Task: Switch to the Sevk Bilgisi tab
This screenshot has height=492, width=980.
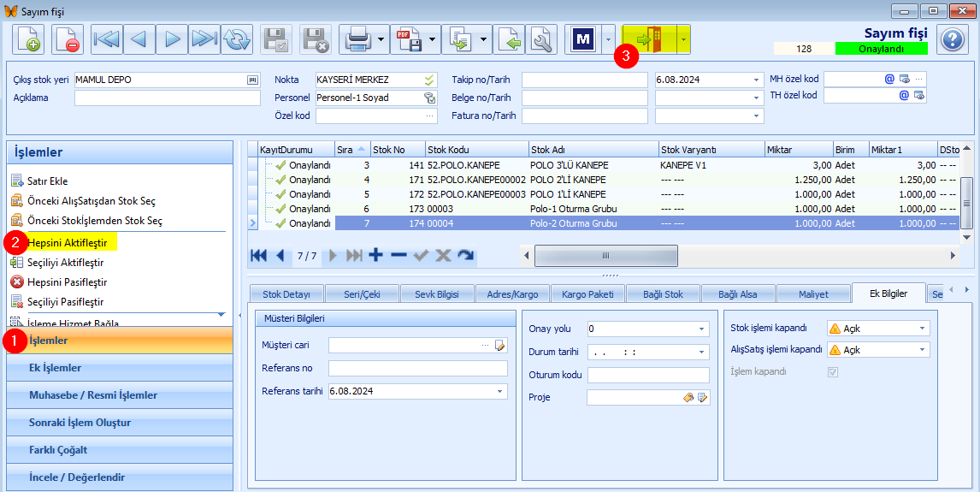Action: tap(437, 293)
